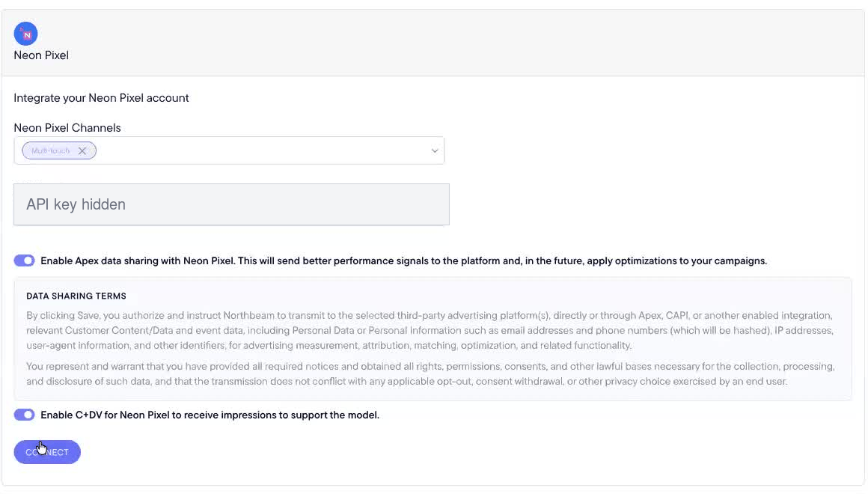This screenshot has height=494, width=868.
Task: Select the Multi-touch channel tag
Action: point(51,150)
